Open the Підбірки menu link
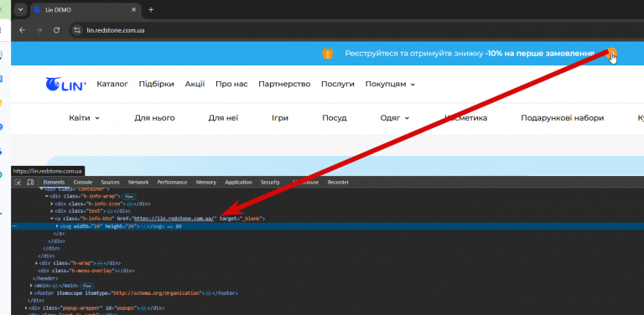This screenshot has width=644, height=315. point(157,84)
